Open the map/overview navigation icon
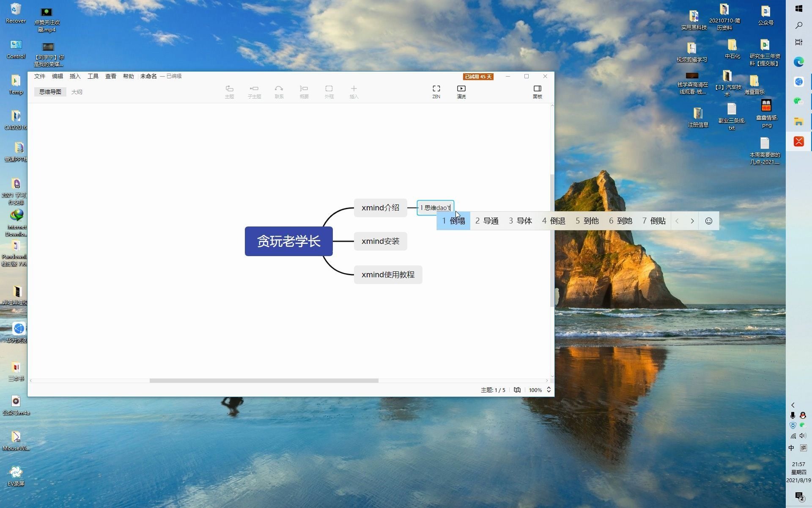This screenshot has width=812, height=508. (517, 390)
